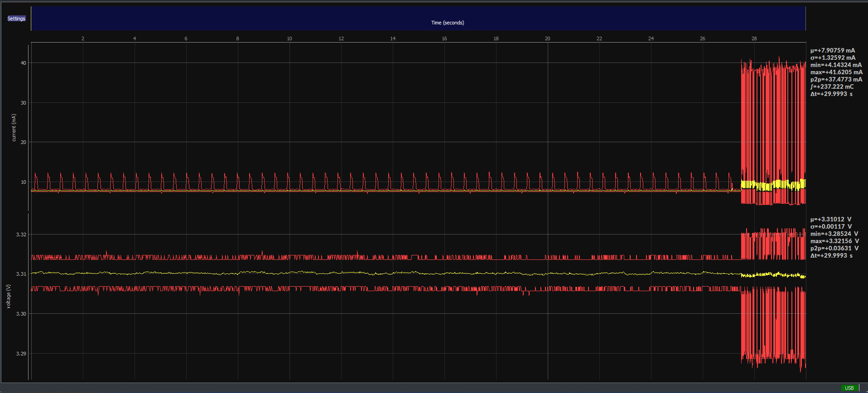Click the Time (seconds) overview bar label
868x393 pixels.
(448, 23)
